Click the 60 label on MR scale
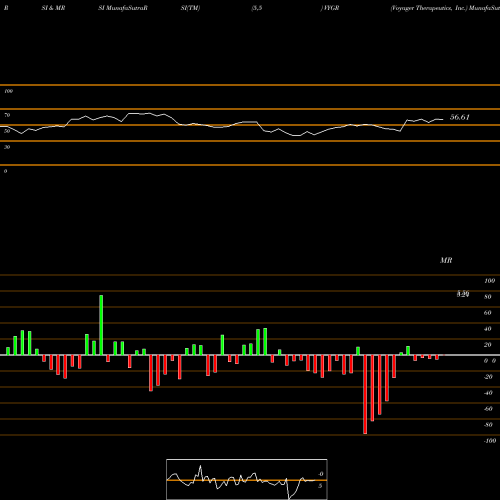Image resolution: width=500 pixels, height=500 pixels. [x=488, y=313]
